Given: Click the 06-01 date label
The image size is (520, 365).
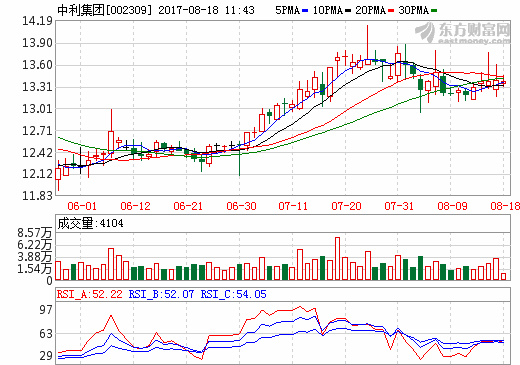Looking at the screenshot, I should tap(82, 206).
